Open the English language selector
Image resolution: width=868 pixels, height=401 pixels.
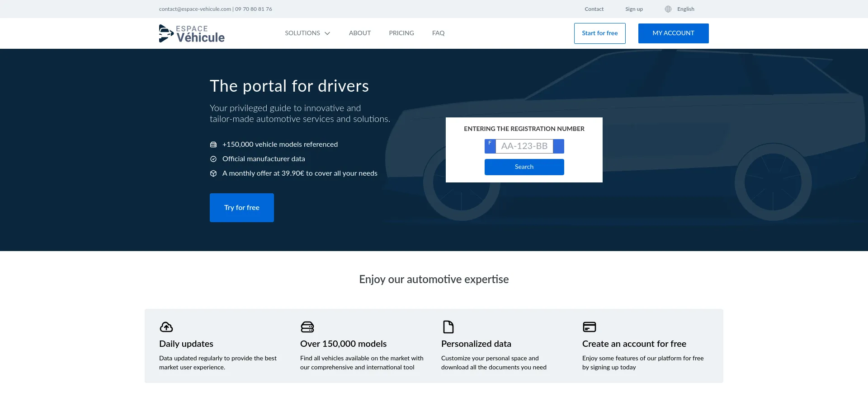coord(685,9)
